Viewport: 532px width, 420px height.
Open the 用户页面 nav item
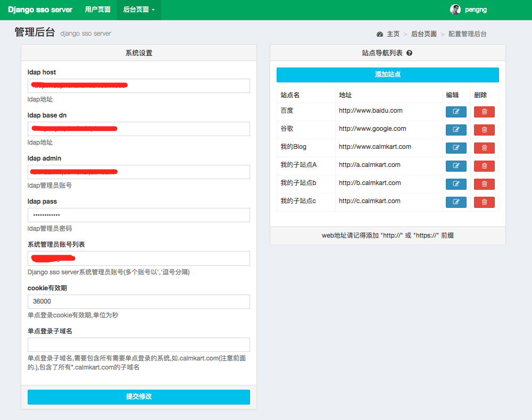click(x=98, y=10)
